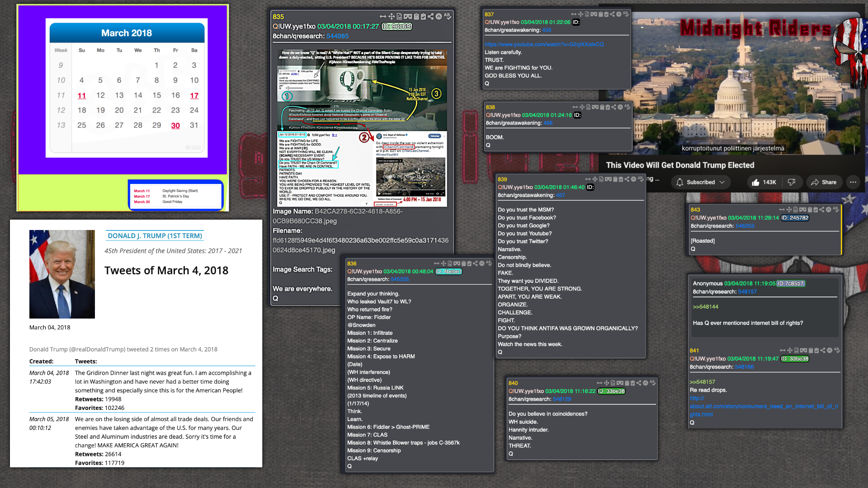Open qresearch link 548253 in post 843
The height and width of the screenshot is (488, 868).
click(745, 226)
